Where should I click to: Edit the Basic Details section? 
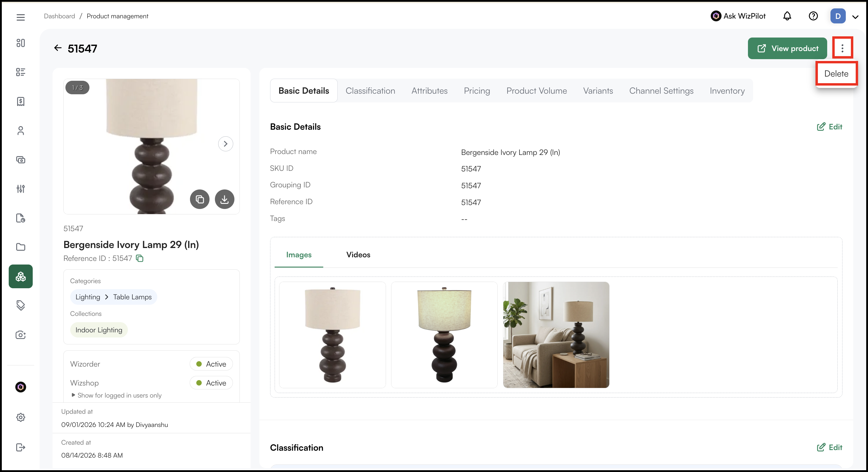[829, 127]
